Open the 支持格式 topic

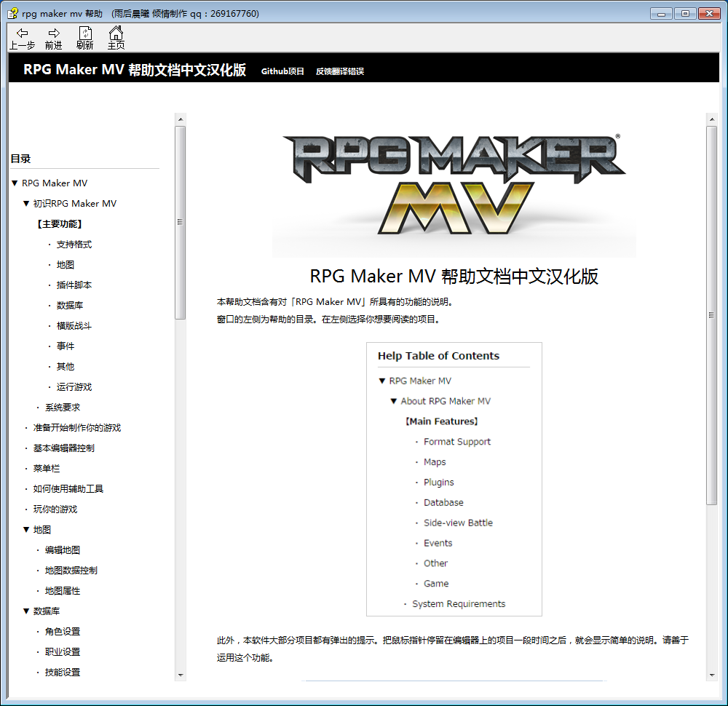pos(74,244)
